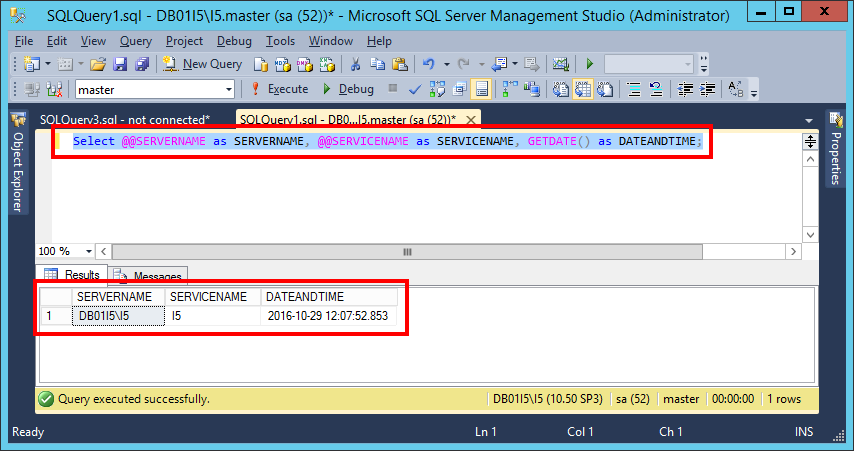Open SQL Editor toolbar options overflow
854x451 pixels.
(754, 92)
